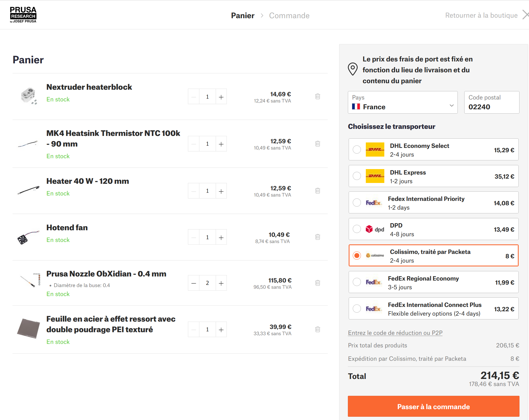Click the Panier breadcrumb step

(243, 15)
